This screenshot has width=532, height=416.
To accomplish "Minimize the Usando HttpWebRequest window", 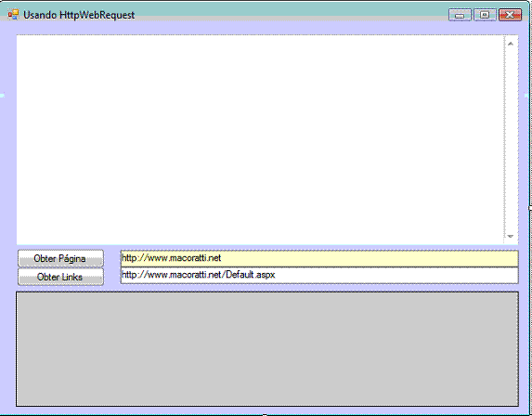I will (460, 15).
